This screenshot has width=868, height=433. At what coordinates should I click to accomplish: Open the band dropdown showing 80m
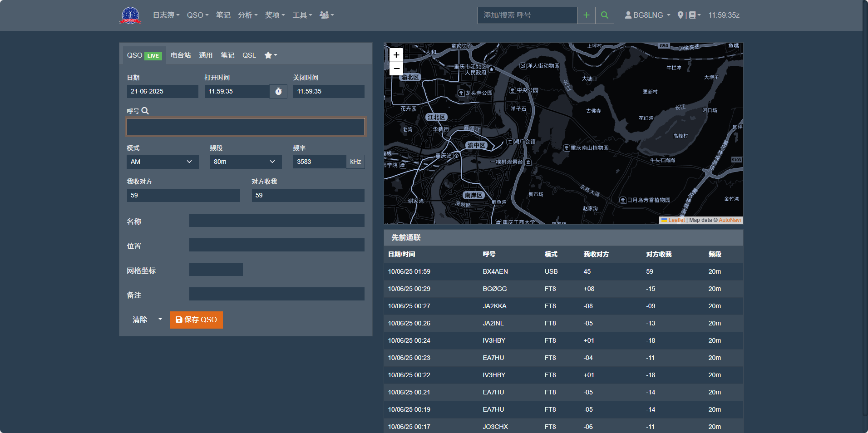pos(246,162)
